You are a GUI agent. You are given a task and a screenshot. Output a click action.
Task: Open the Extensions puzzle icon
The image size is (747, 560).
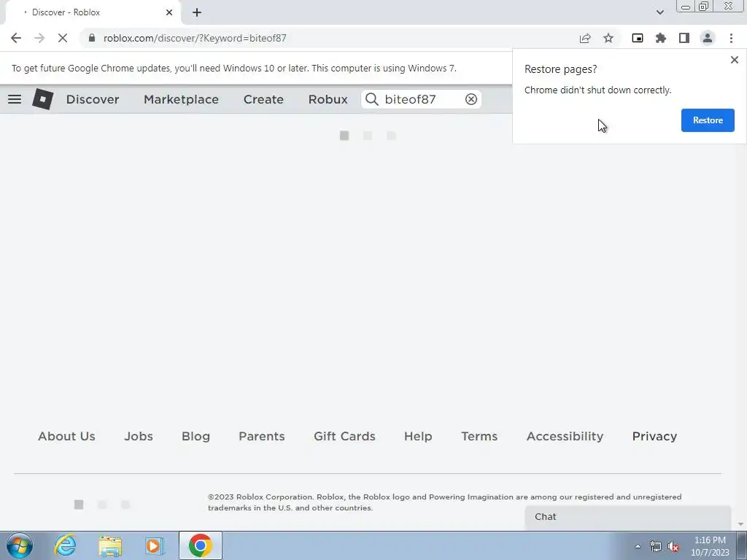coord(661,38)
